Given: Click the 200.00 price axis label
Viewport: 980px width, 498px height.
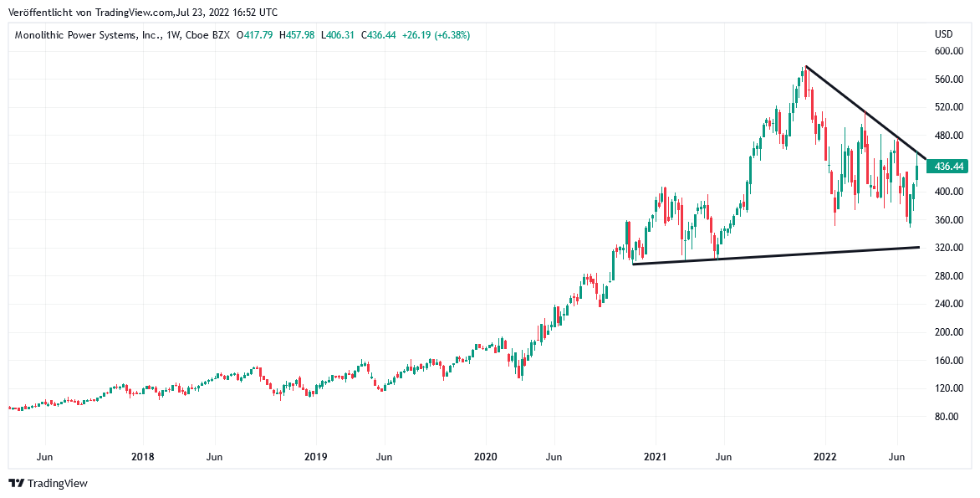Looking at the screenshot, I should [947, 332].
